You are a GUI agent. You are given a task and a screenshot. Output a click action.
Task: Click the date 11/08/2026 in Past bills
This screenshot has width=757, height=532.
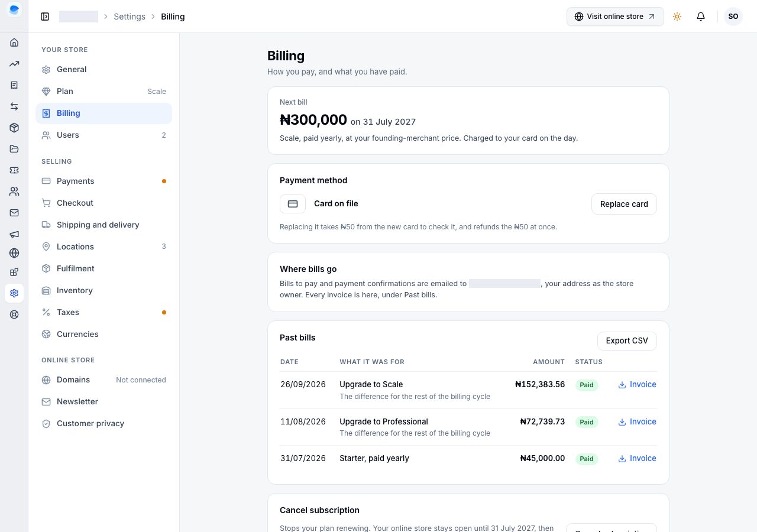pyautogui.click(x=303, y=421)
